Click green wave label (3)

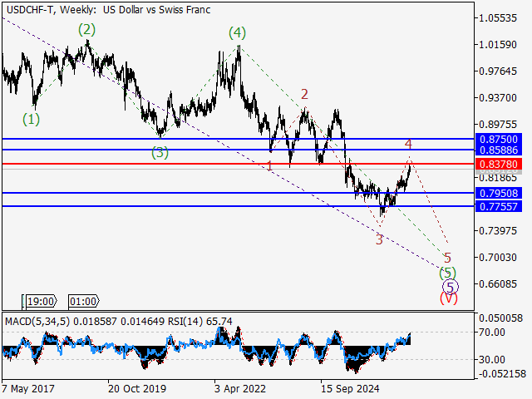pyautogui.click(x=160, y=153)
